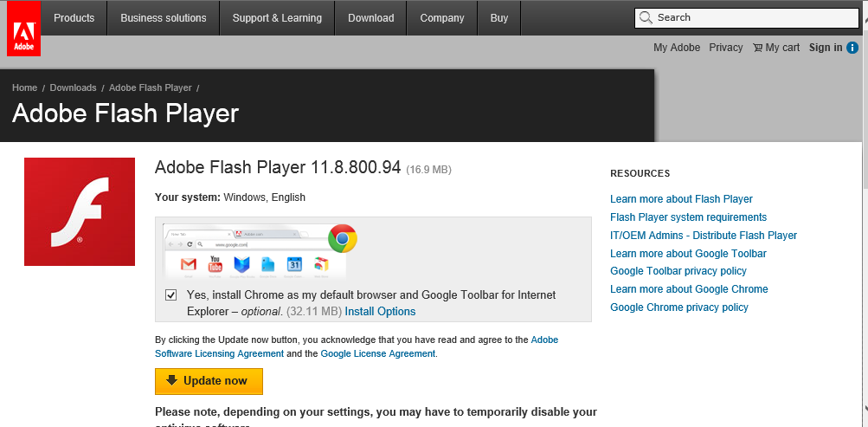Open the Download menu in navigation bar
Image resolution: width=868 pixels, height=427 pixels.
370,18
